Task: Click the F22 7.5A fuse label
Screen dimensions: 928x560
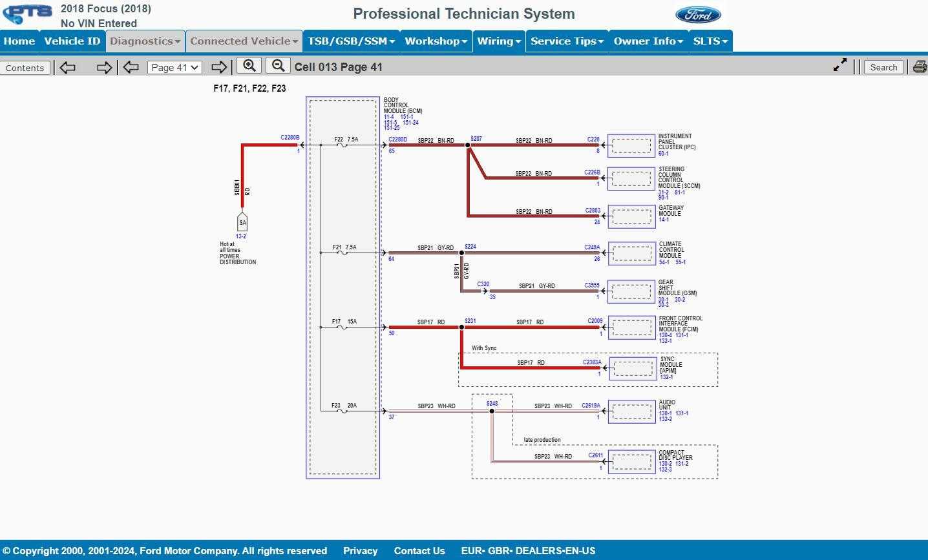Action: (x=346, y=140)
